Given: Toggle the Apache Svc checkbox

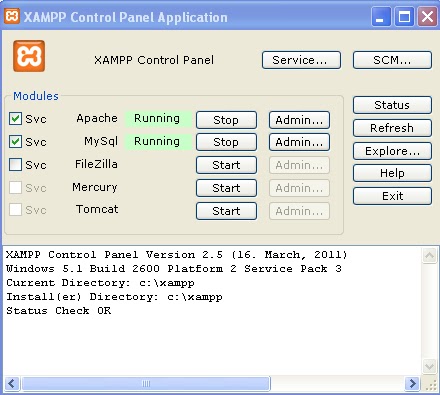Looking at the screenshot, I should [15, 119].
